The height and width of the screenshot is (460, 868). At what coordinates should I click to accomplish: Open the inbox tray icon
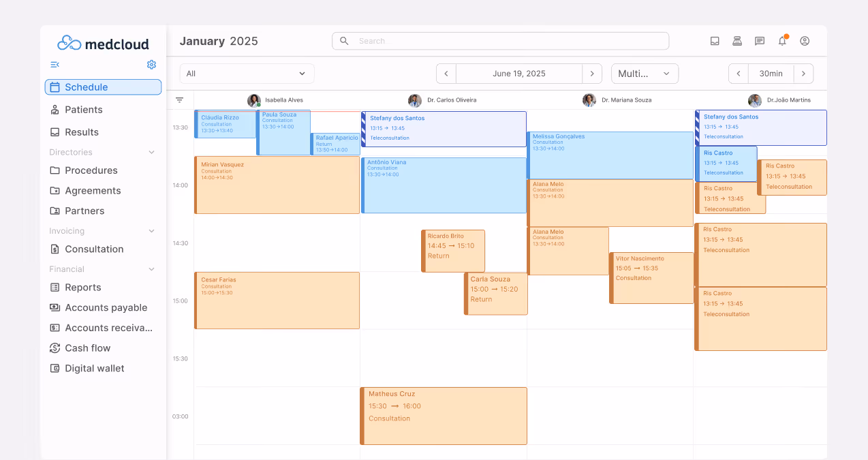(714, 41)
